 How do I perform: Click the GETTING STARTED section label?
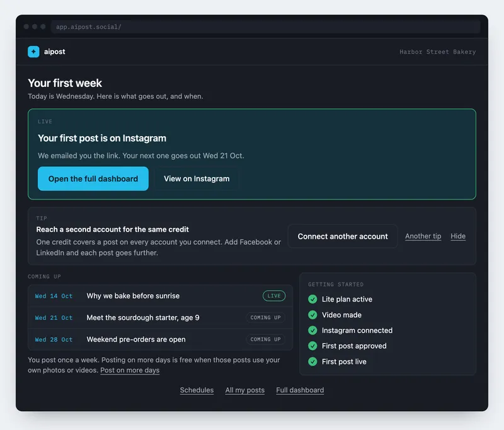coord(336,285)
